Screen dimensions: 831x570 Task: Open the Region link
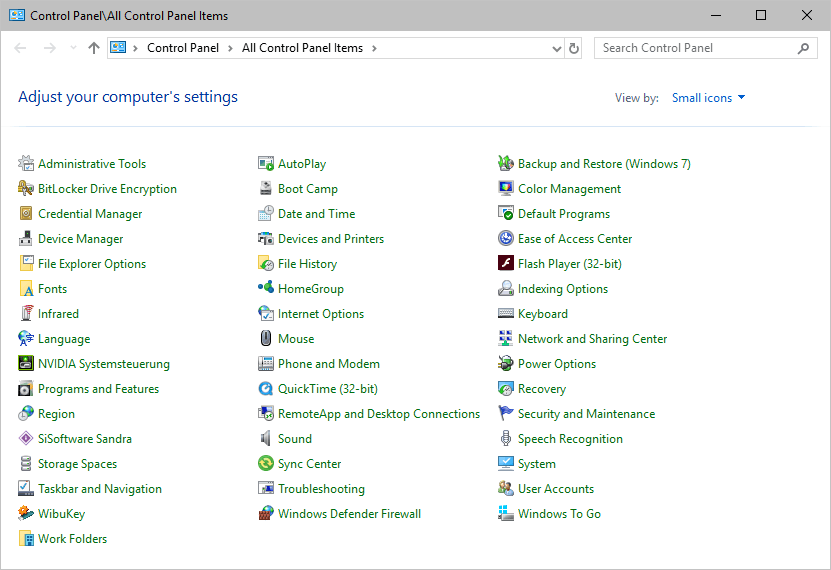click(56, 414)
